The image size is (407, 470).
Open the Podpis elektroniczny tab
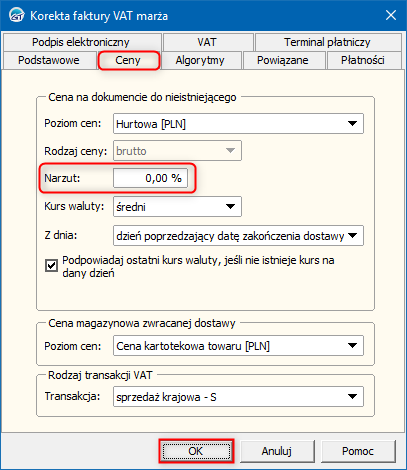pyautogui.click(x=82, y=42)
